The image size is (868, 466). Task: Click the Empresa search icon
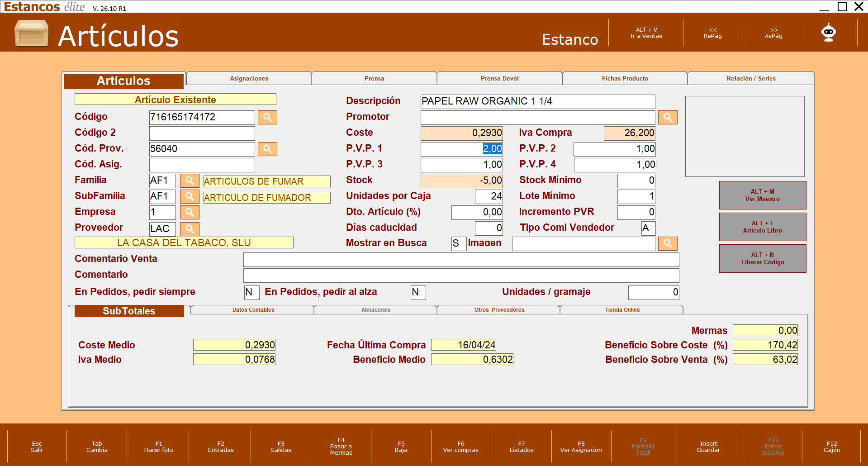(x=190, y=212)
